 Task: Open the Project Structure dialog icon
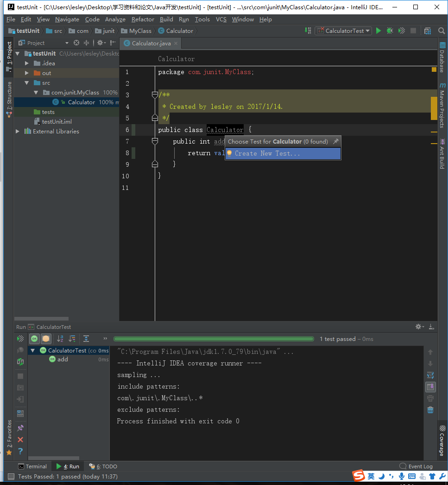428,31
